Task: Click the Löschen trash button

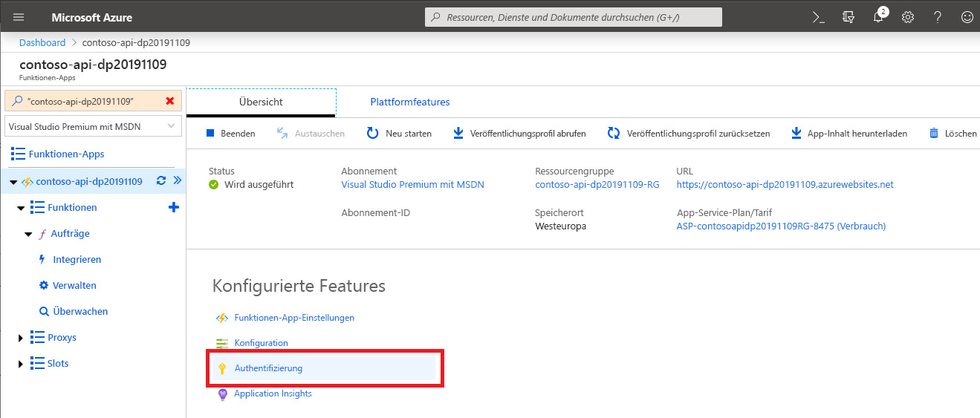Action: tap(953, 134)
